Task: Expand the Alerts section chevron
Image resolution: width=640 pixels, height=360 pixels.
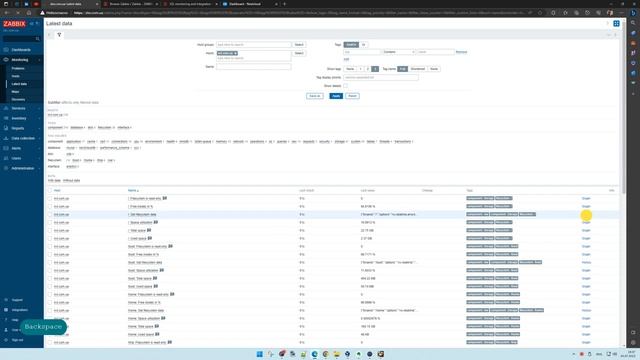Action: coord(39,149)
